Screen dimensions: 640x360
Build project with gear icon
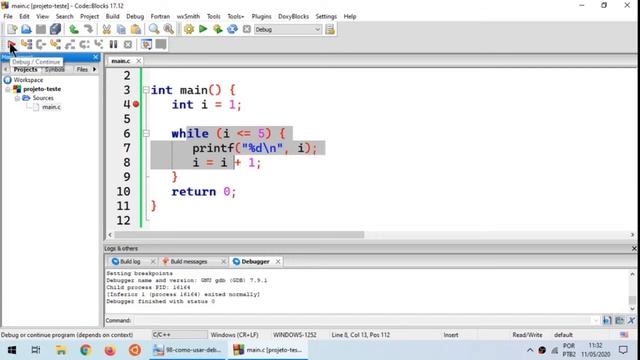tap(189, 29)
